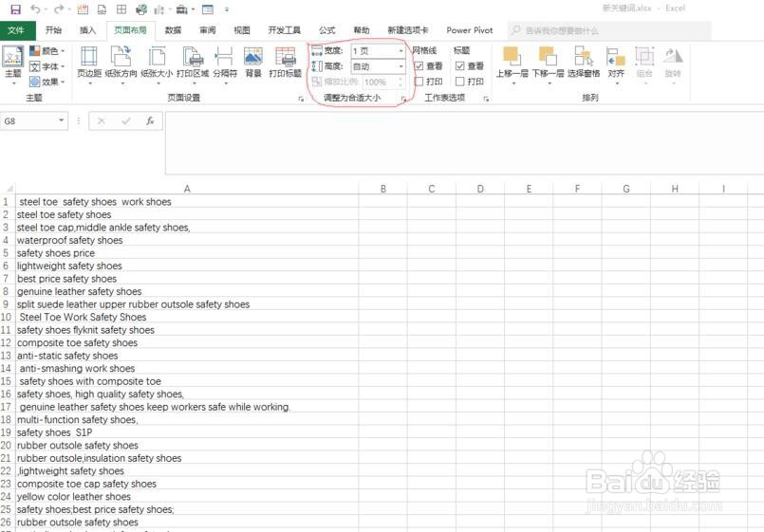Open theme Colors (颜色) menu
The width and height of the screenshot is (764, 532).
click(x=47, y=50)
